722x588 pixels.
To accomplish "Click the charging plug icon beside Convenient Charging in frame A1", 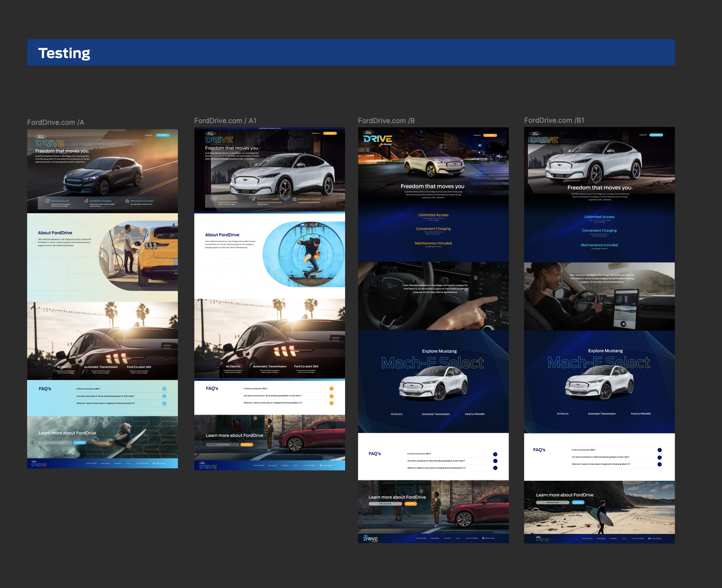I will click(x=253, y=199).
